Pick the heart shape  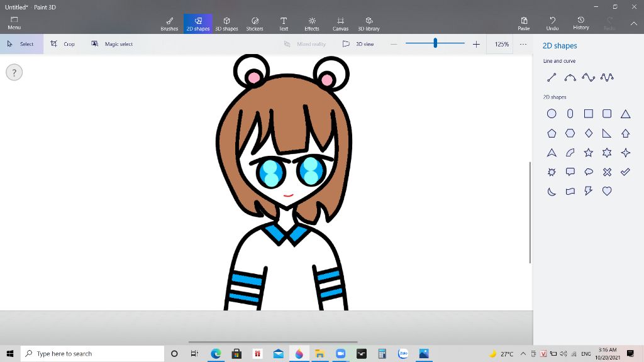607,191
